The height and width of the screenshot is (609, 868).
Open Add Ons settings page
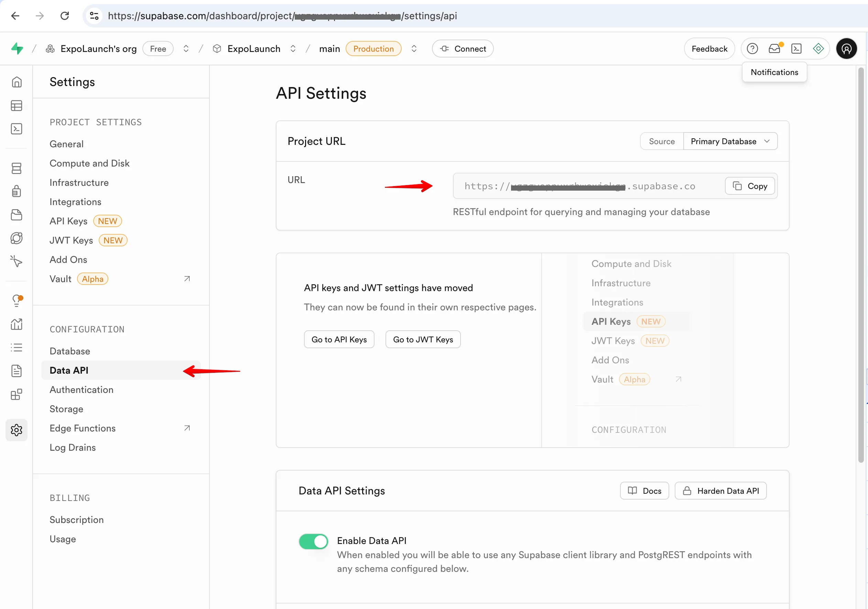(x=68, y=260)
